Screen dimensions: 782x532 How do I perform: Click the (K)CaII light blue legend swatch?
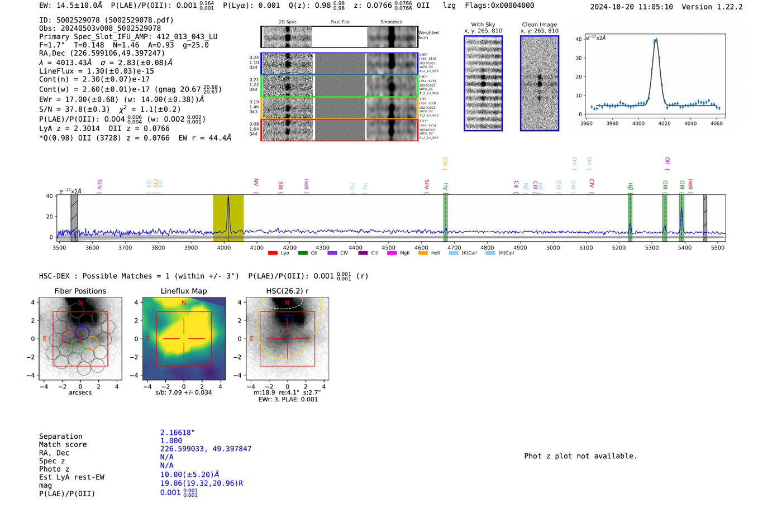point(454,253)
